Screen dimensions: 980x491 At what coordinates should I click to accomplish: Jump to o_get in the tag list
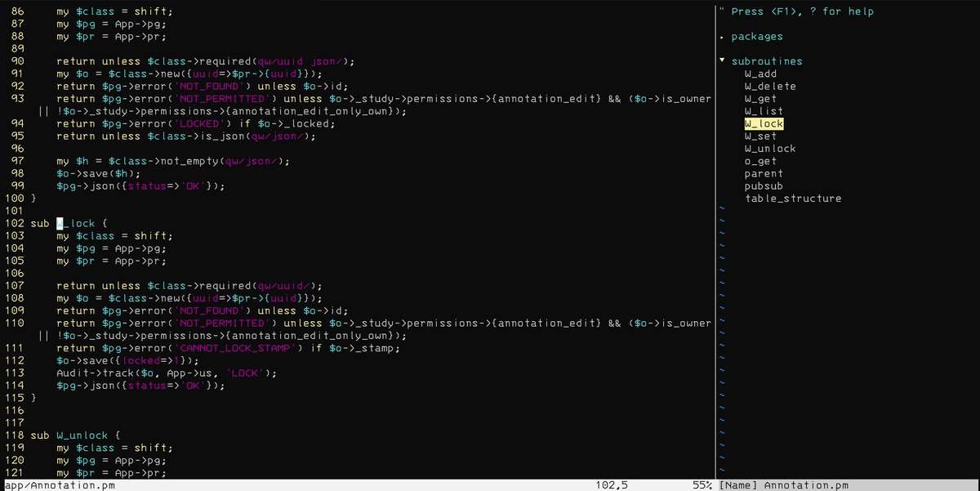(x=760, y=161)
